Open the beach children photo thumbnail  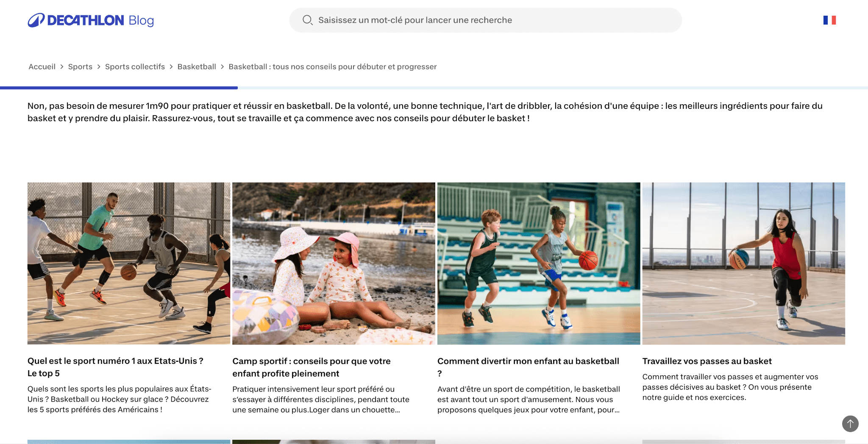pyautogui.click(x=334, y=264)
